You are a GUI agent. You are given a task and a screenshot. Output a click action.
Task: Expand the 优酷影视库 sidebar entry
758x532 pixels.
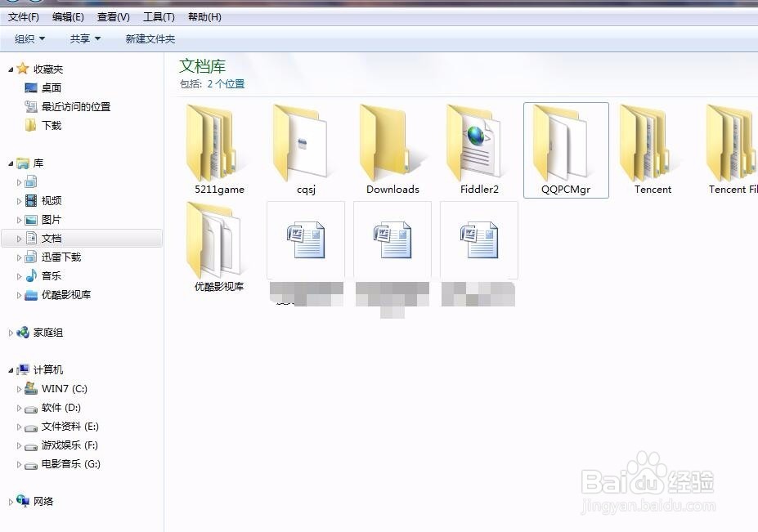coord(20,295)
